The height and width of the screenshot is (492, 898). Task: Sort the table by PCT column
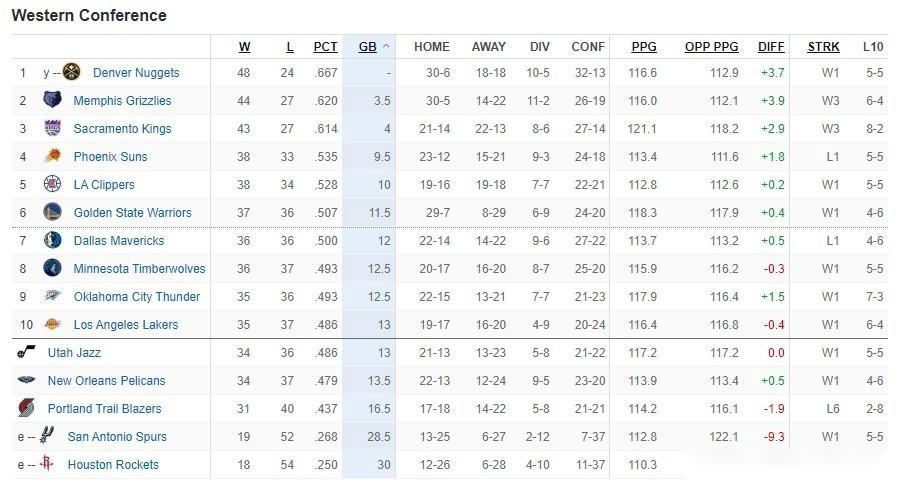(325, 46)
